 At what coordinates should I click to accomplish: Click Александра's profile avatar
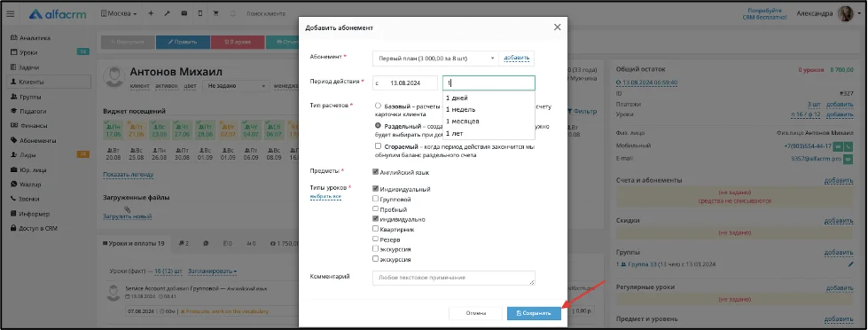point(845,14)
